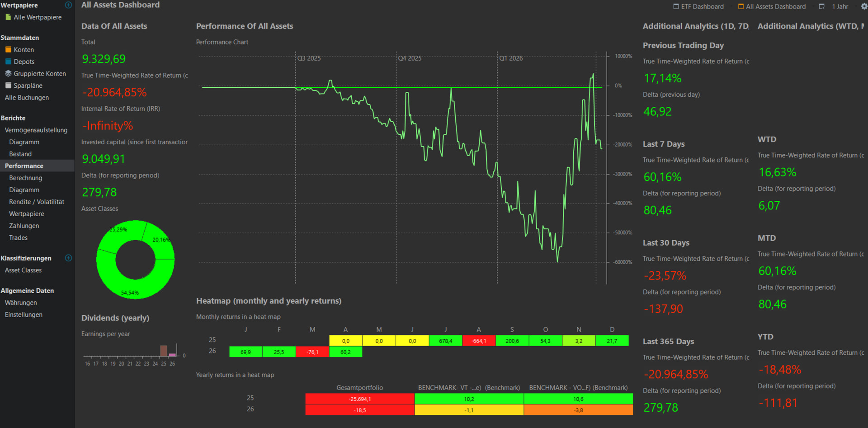Screen dimensions: 868x428
Task: Select the All Assets Dashboard tab
Action: pos(772,6)
